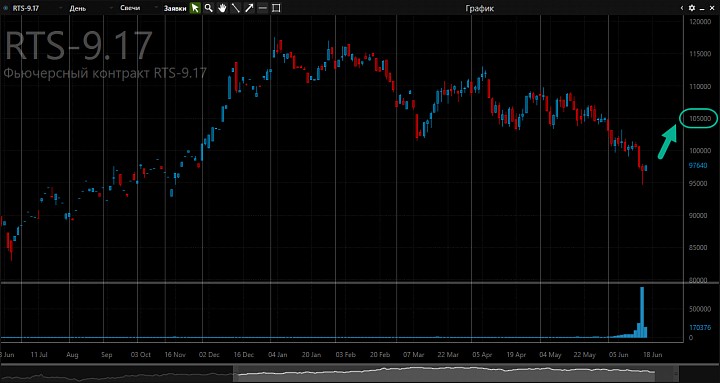Select the magnifier zoom tool

[208, 8]
